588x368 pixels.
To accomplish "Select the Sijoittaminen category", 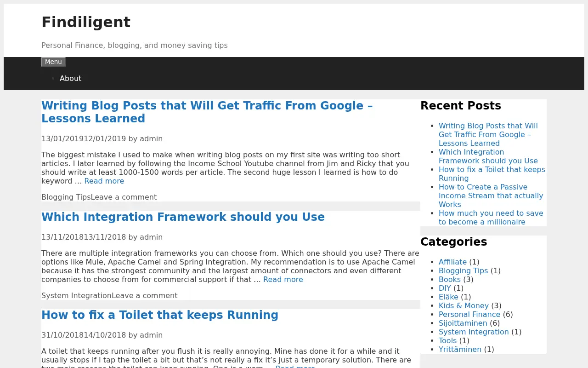I will (x=463, y=323).
